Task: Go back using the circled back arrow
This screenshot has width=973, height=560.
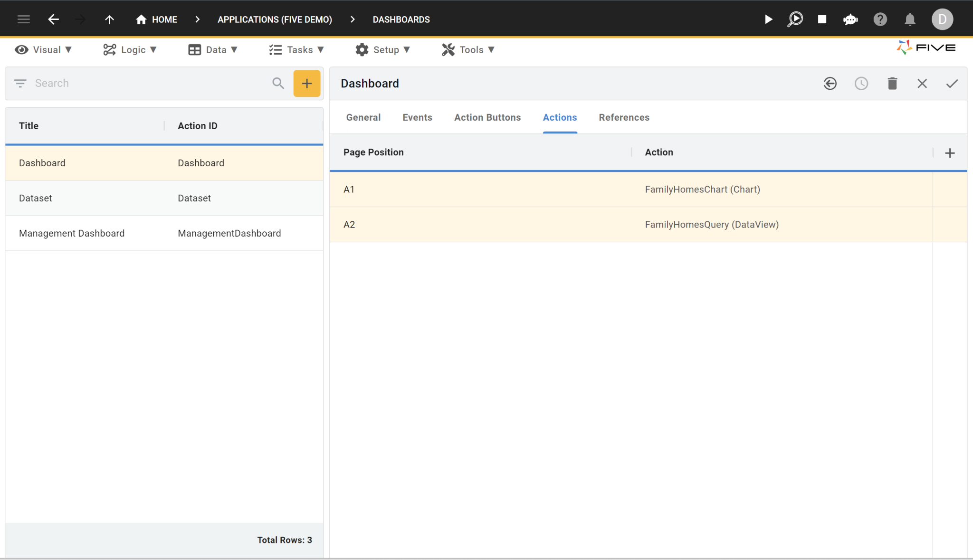Action: [830, 83]
